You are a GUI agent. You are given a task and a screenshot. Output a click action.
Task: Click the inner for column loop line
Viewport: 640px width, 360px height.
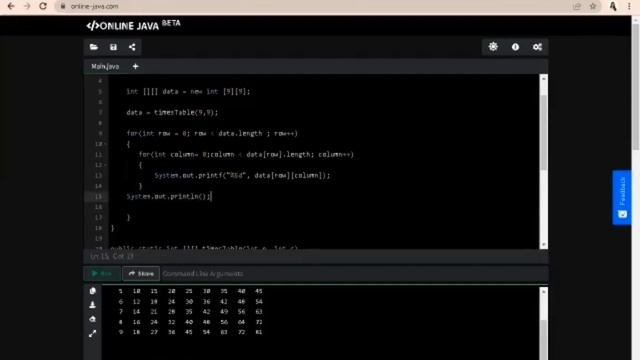(246, 154)
